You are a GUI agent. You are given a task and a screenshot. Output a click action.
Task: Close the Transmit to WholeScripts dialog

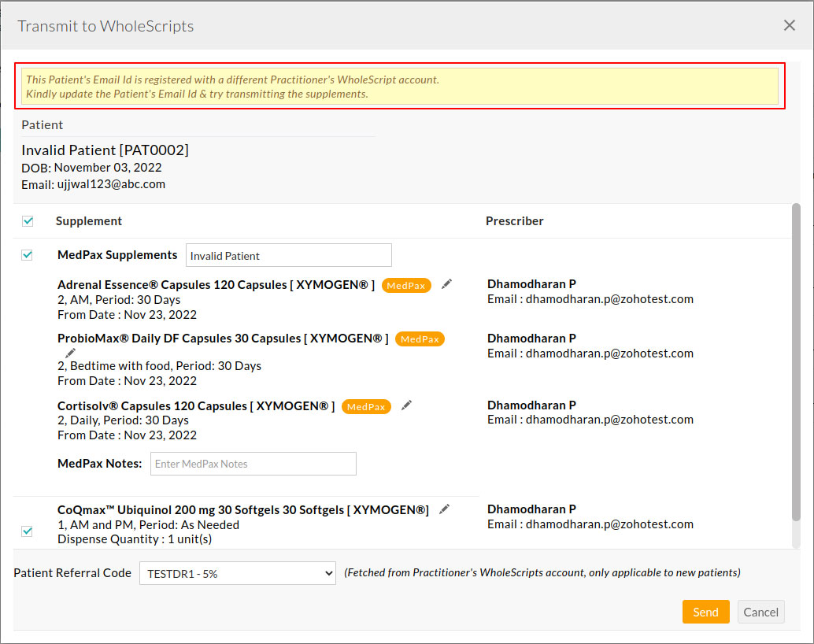(x=789, y=24)
